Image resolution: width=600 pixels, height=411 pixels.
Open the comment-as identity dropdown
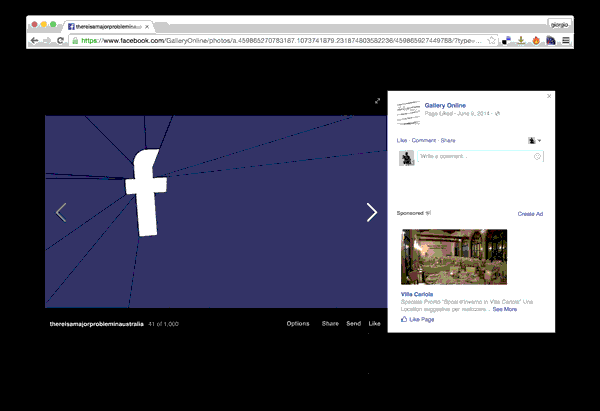point(534,140)
